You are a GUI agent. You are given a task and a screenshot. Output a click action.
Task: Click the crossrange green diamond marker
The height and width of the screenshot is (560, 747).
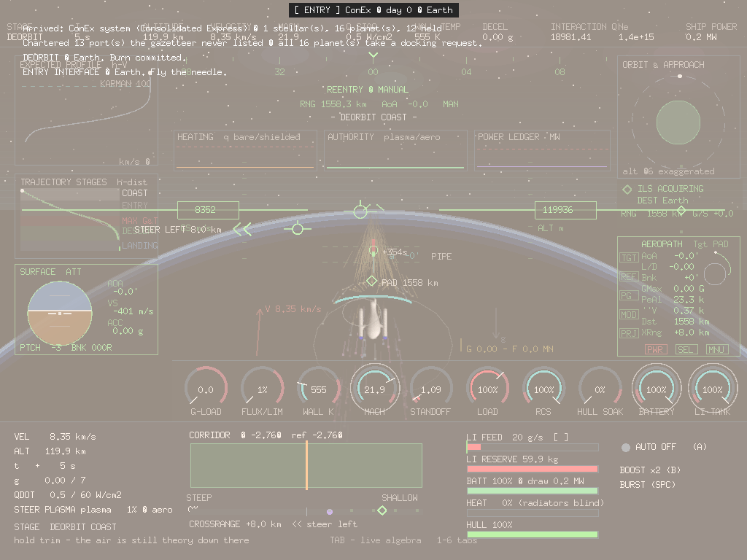[382, 510]
